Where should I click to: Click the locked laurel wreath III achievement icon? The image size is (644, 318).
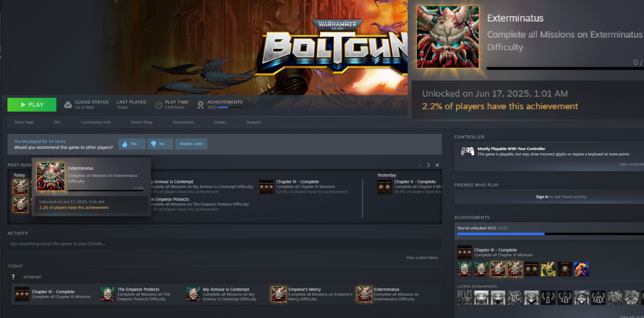[598, 298]
